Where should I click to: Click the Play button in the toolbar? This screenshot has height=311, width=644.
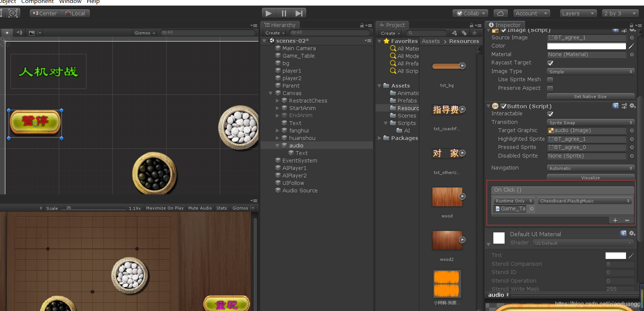(269, 13)
